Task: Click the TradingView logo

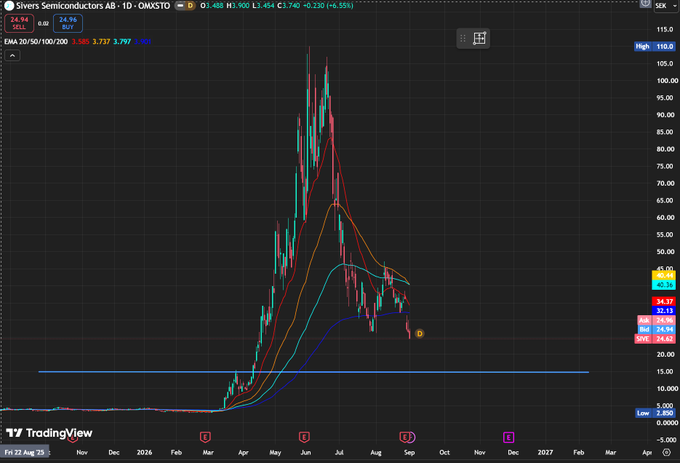Action: [x=49, y=433]
